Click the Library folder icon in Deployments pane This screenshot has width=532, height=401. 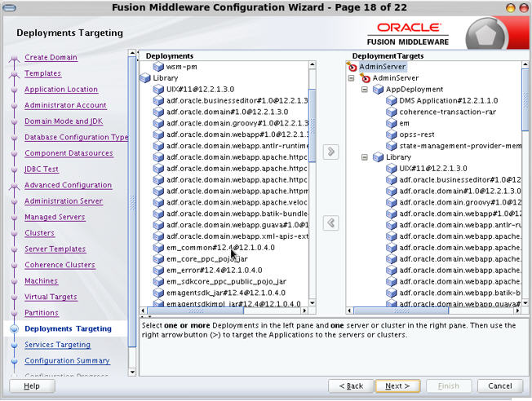[145, 78]
